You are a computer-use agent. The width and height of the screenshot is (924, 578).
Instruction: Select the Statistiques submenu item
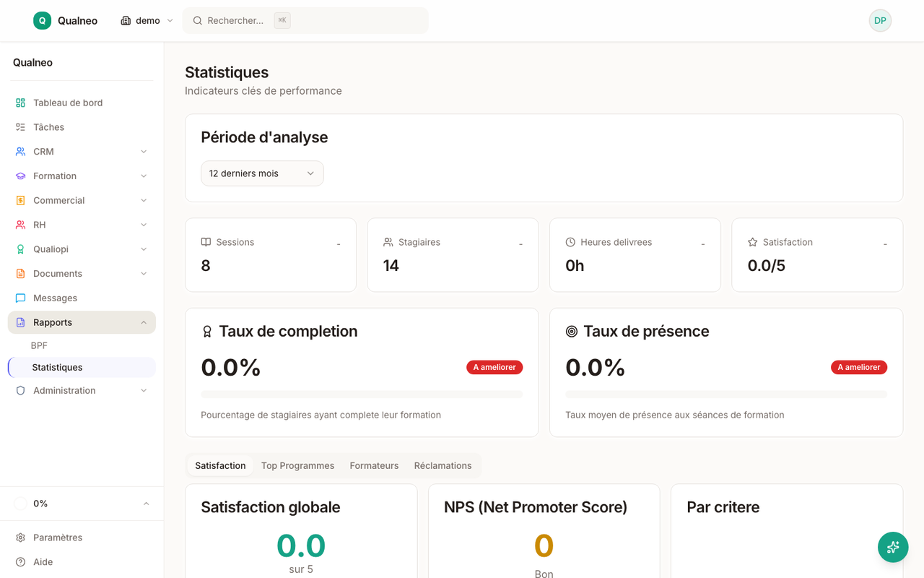(x=82, y=367)
